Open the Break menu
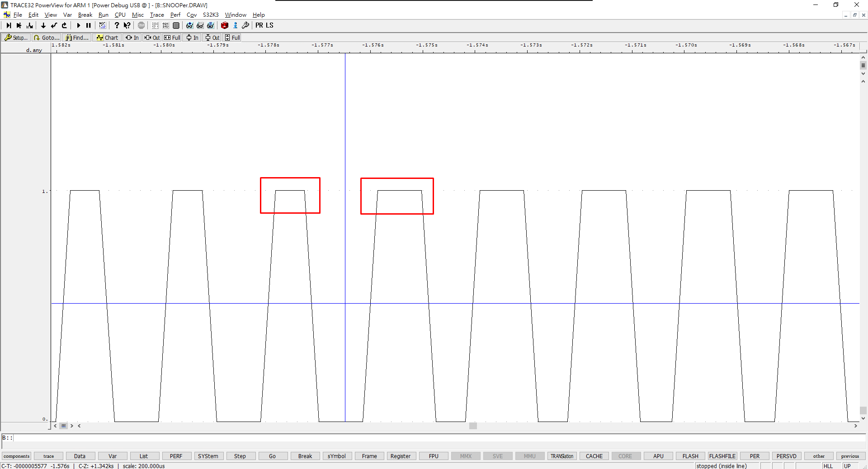This screenshot has height=469, width=868. pyautogui.click(x=85, y=15)
